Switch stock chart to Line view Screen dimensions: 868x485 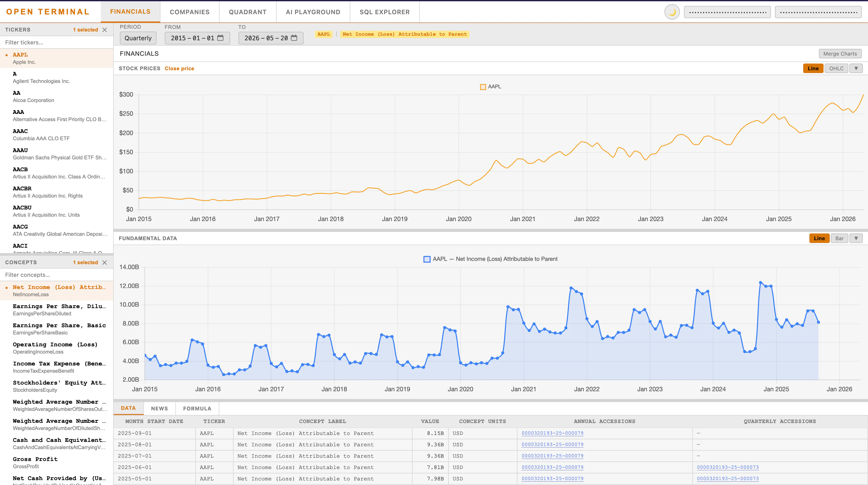[x=813, y=68]
